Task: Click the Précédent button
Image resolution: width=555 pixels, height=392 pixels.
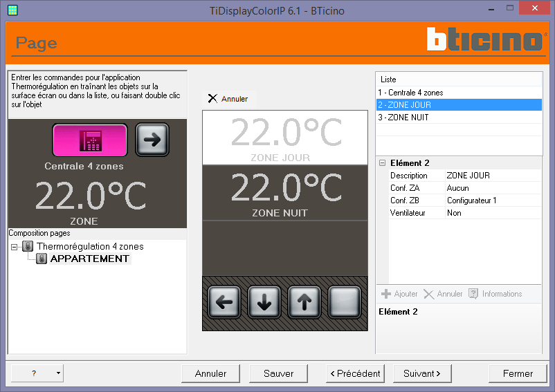Action: 355,373
